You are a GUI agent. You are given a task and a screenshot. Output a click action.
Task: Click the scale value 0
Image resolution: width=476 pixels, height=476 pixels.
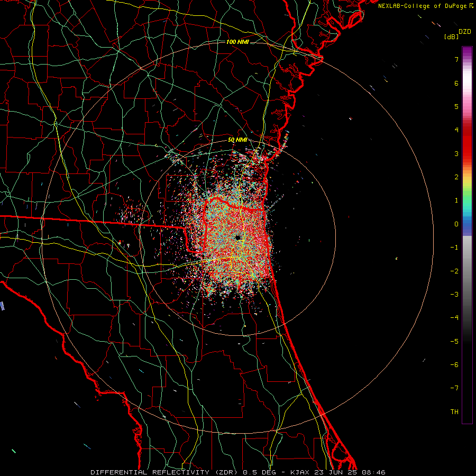456,224
